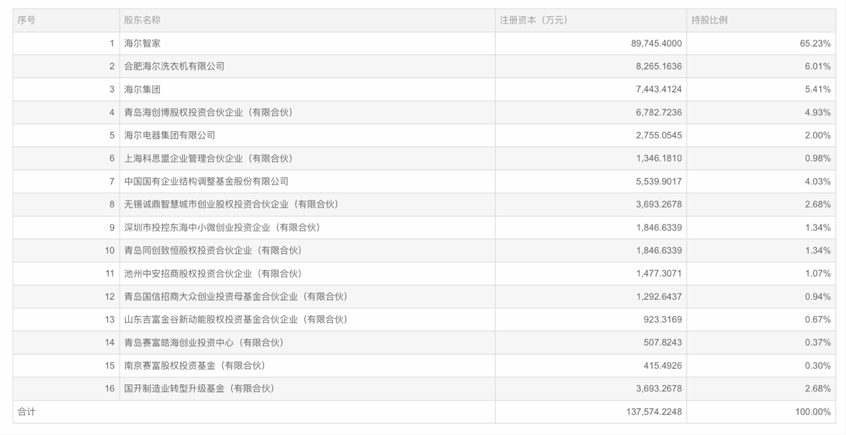846x435 pixels.
Task: Click 青岛海创博股权投资合伙企业 shareholder name
Action: (208, 112)
